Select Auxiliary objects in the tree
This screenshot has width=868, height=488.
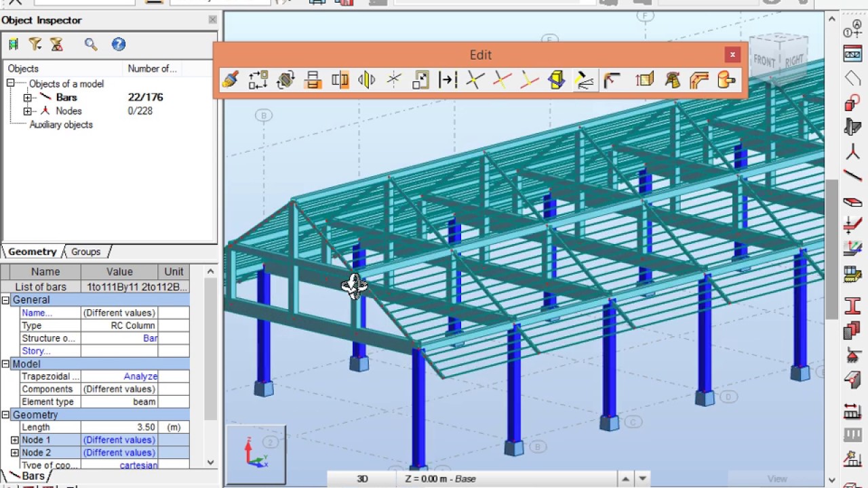click(x=61, y=125)
